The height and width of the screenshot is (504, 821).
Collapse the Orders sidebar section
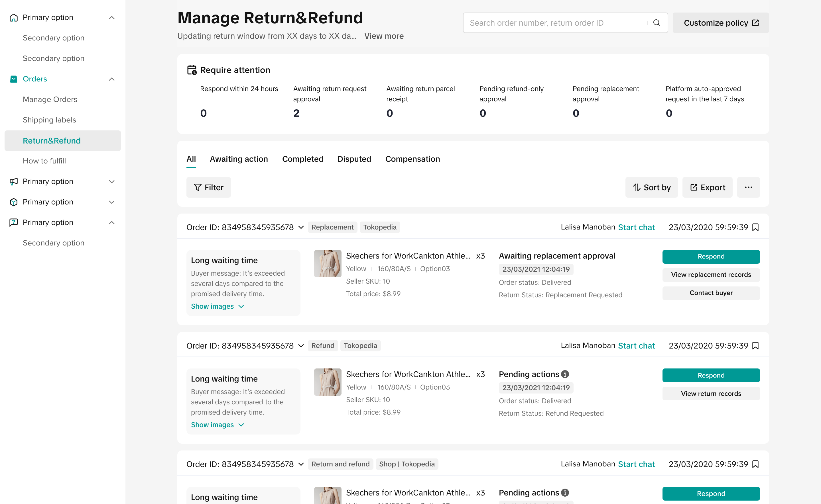tap(112, 79)
